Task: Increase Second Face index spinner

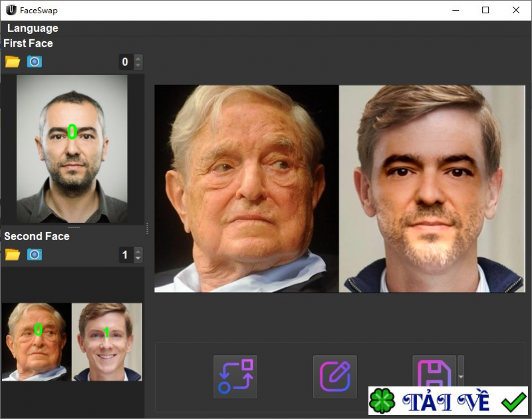Action: pos(138,251)
